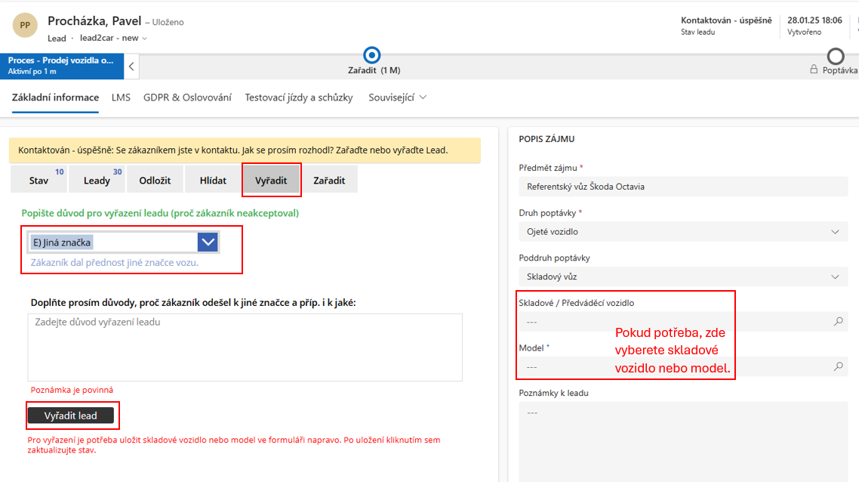Image resolution: width=868 pixels, height=482 pixels.
Task: Click the Zařadit action button
Action: (x=329, y=181)
